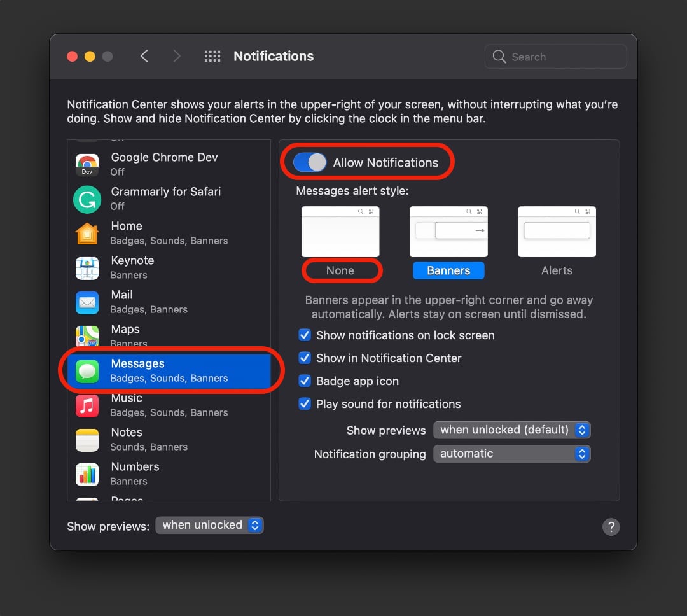Select the Google Chrome Dev row text

pos(164,157)
